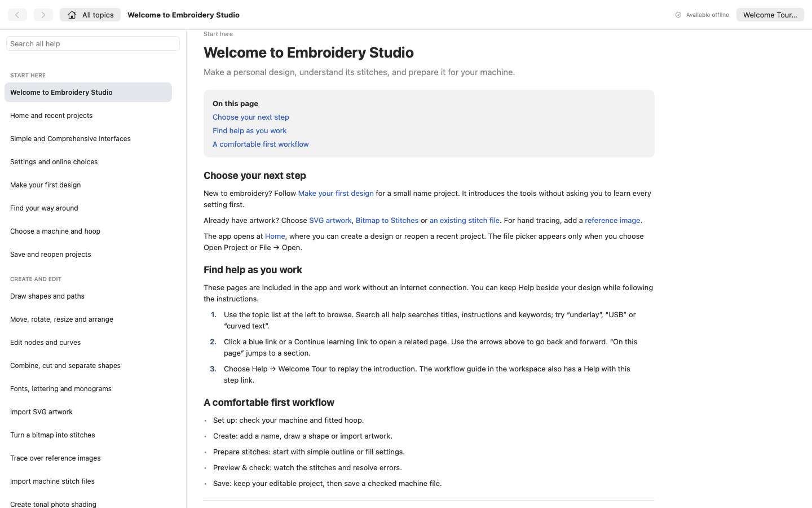Open Turn a bitmap into stitches topic
Image resolution: width=812 pixels, height=508 pixels.
(x=88, y=435)
